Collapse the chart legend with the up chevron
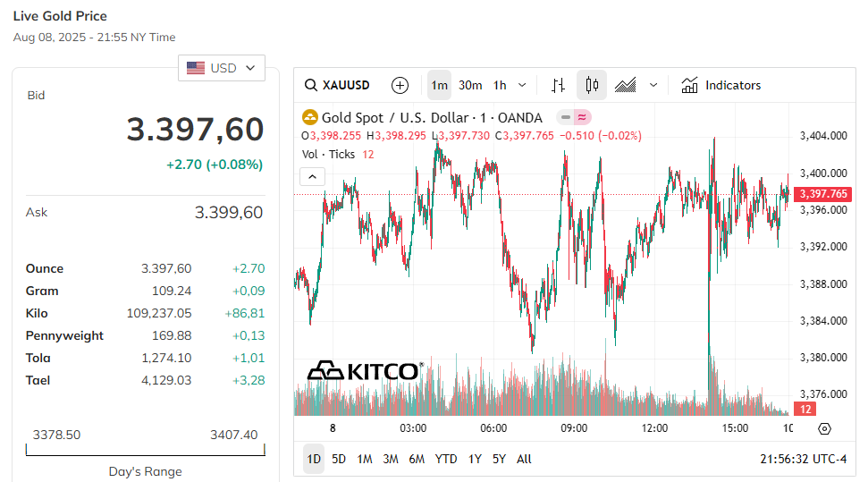 pos(312,177)
